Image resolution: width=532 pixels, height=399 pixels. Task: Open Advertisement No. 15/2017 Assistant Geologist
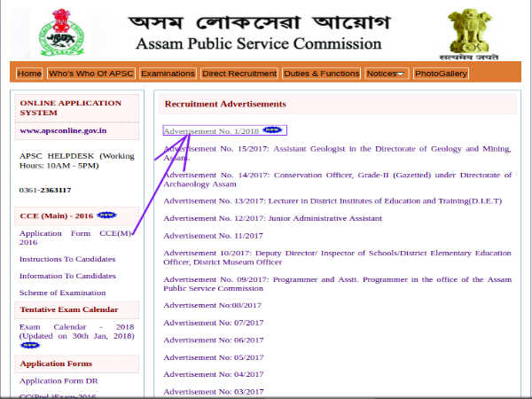(x=337, y=153)
